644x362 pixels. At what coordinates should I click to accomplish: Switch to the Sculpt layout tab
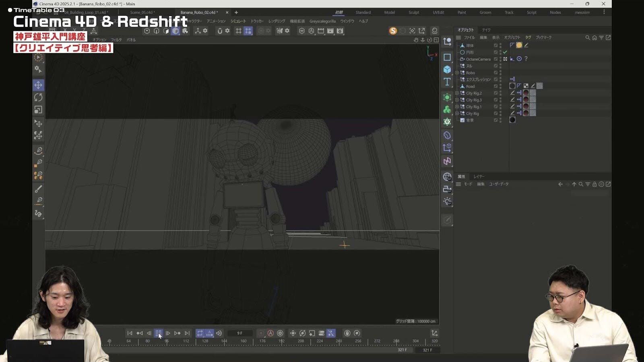pos(413,12)
